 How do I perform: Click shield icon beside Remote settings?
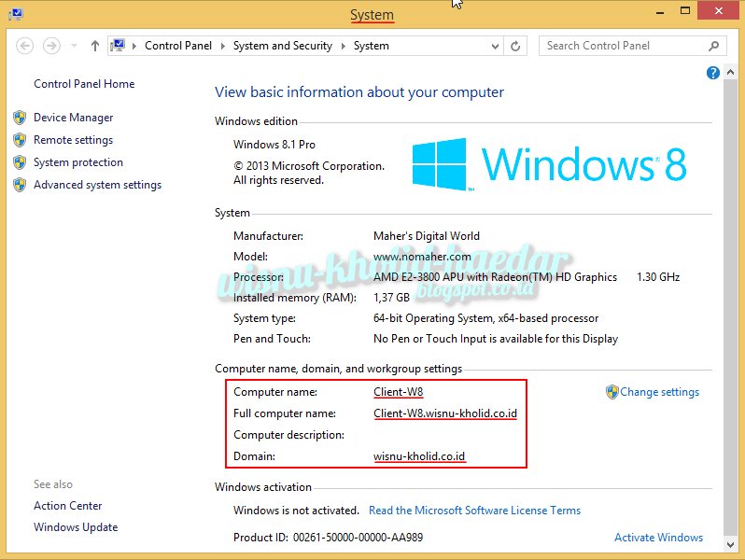point(20,140)
